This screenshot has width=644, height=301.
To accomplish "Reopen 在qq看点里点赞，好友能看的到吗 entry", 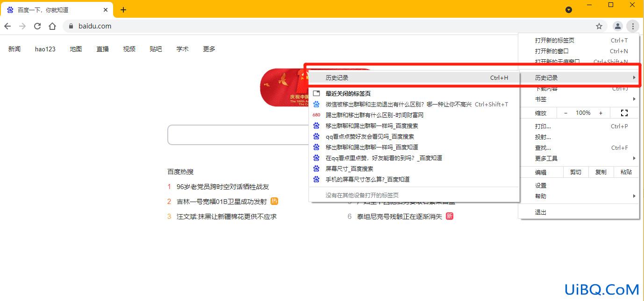I will tap(414, 158).
